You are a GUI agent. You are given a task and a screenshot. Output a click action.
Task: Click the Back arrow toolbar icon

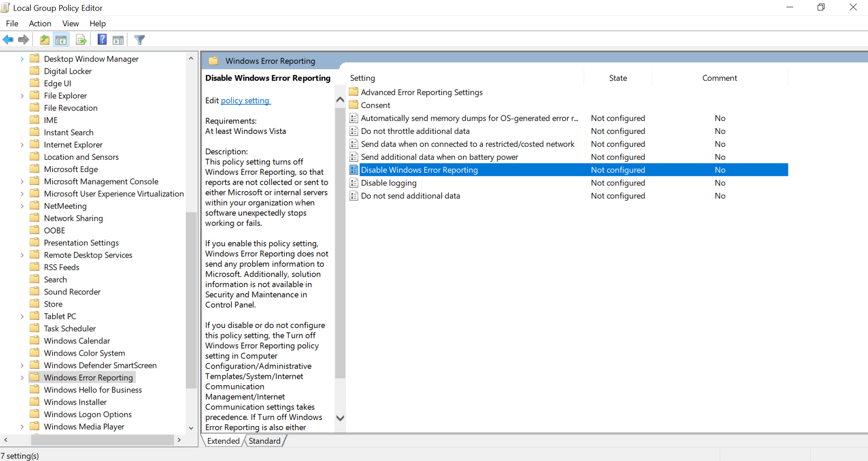click(x=8, y=40)
